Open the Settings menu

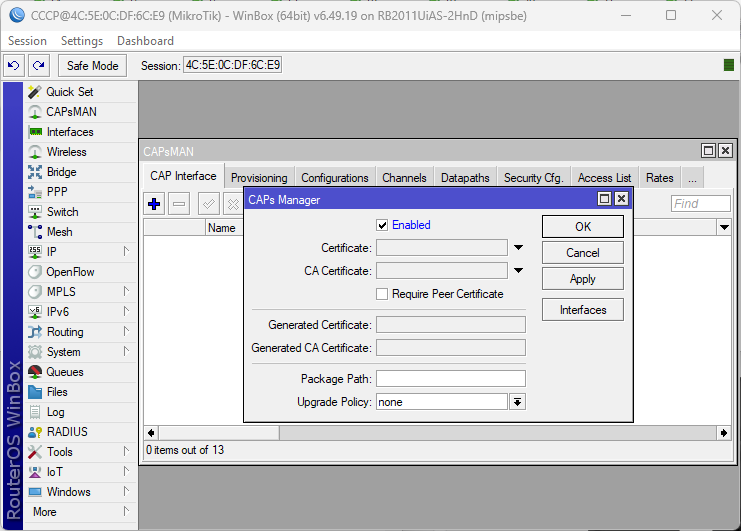[x=82, y=41]
